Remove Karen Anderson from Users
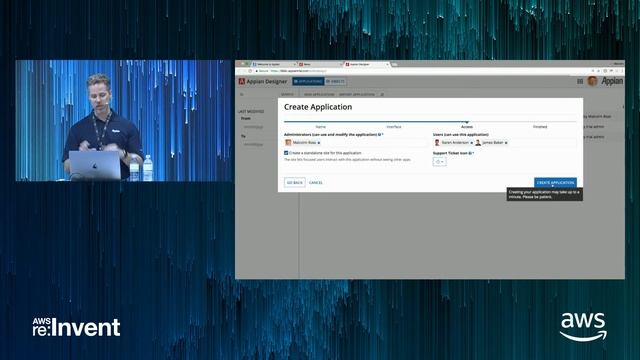 [x=472, y=143]
